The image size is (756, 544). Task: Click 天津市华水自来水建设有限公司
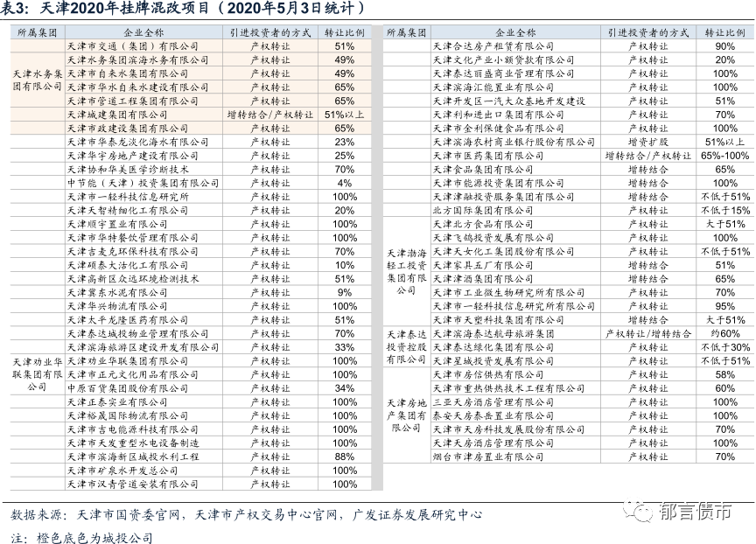click(x=138, y=87)
